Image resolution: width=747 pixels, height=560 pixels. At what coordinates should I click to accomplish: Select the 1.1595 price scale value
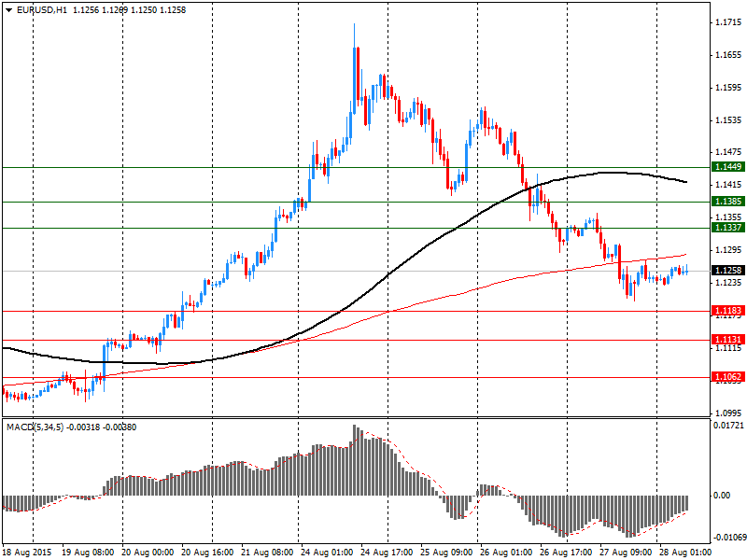[x=728, y=87]
